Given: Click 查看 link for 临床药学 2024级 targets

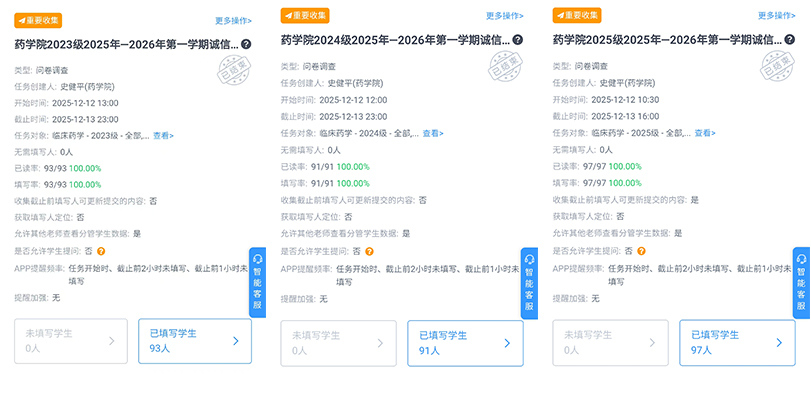Looking at the screenshot, I should tap(433, 134).
